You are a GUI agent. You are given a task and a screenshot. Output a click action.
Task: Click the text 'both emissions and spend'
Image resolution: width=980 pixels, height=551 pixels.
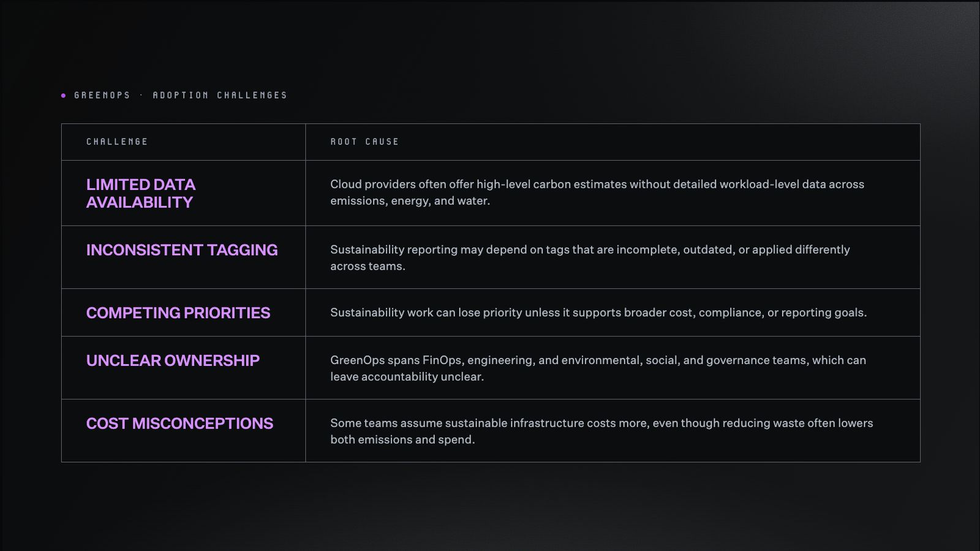401,439
